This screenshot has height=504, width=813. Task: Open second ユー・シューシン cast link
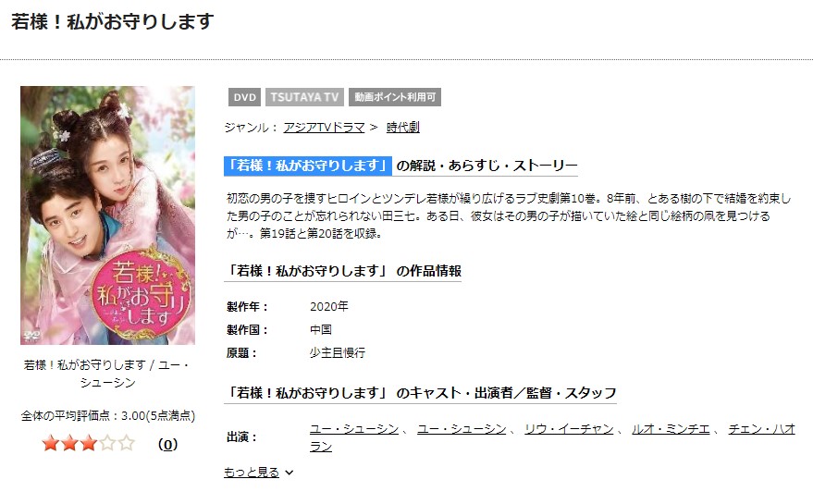tap(462, 429)
